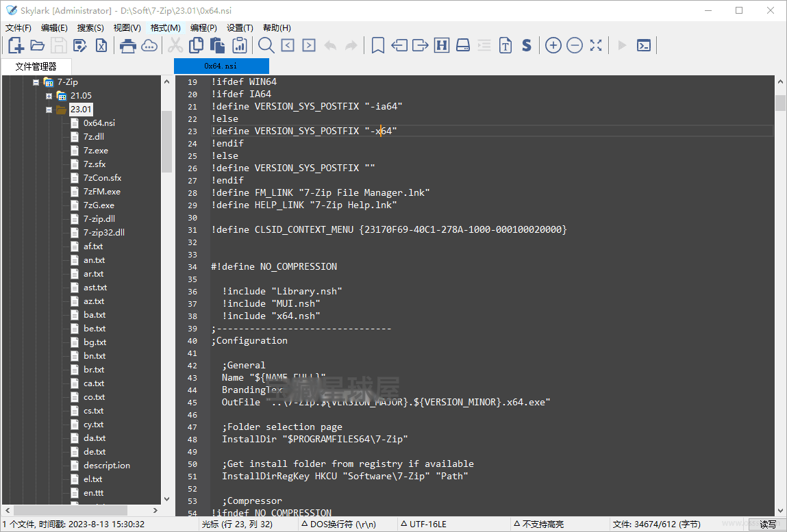Click the !include "MUI.nsh" line
The width and height of the screenshot is (787, 532).
[x=271, y=303]
